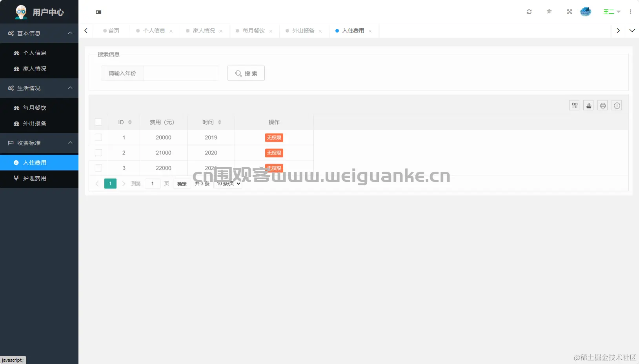This screenshot has width=639, height=364.
Task: Check the checkbox for row ID 1
Action: tap(98, 138)
